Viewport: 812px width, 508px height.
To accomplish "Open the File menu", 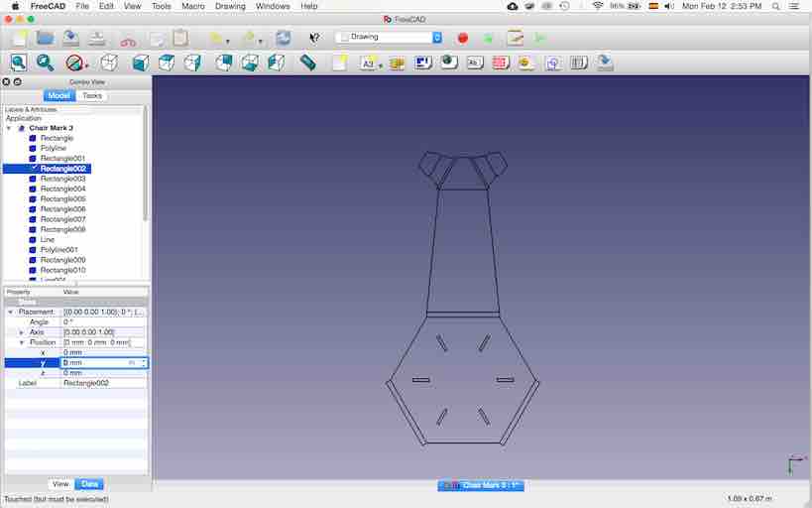I will coord(82,6).
